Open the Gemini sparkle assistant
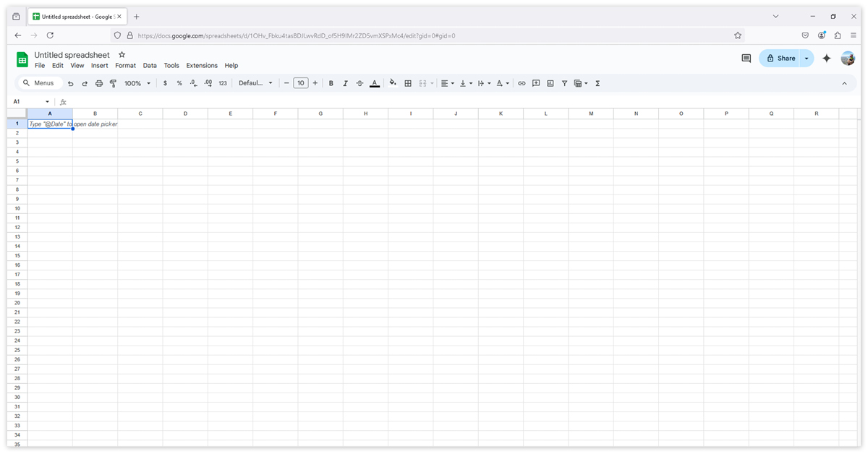 tap(827, 58)
